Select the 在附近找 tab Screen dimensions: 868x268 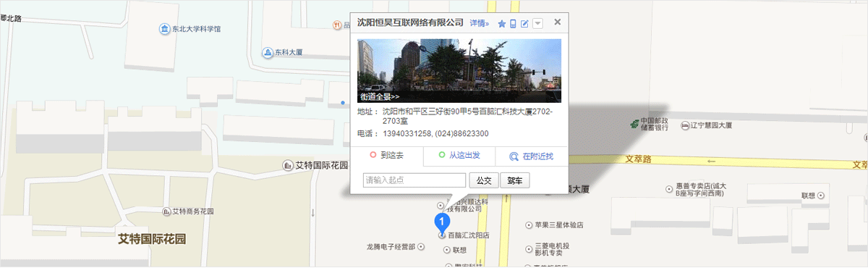[532, 156]
